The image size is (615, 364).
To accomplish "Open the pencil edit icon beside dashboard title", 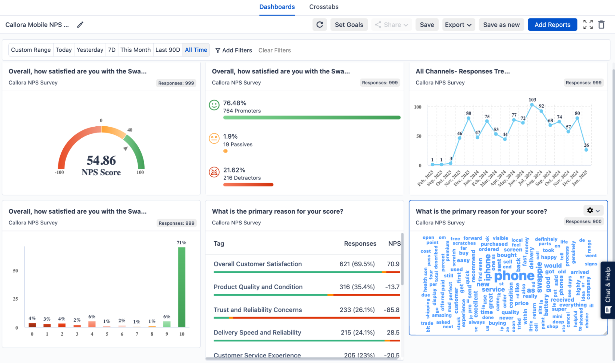I will [x=80, y=24].
